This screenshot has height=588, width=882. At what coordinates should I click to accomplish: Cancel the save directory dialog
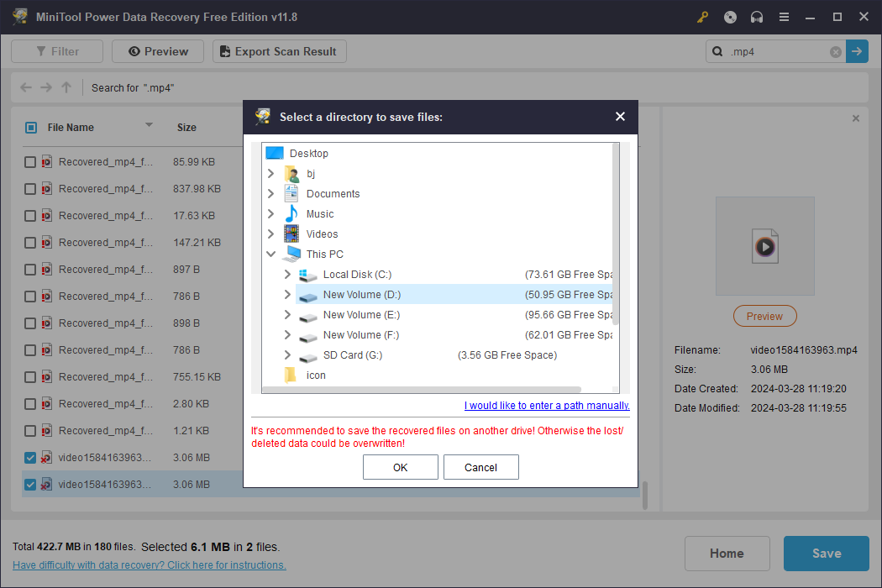pyautogui.click(x=481, y=467)
